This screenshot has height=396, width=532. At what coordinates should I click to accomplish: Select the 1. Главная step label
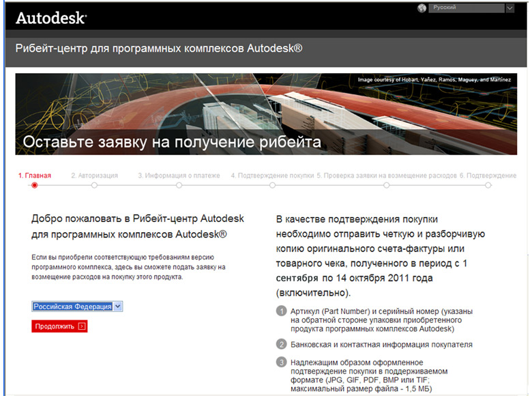pyautogui.click(x=34, y=175)
